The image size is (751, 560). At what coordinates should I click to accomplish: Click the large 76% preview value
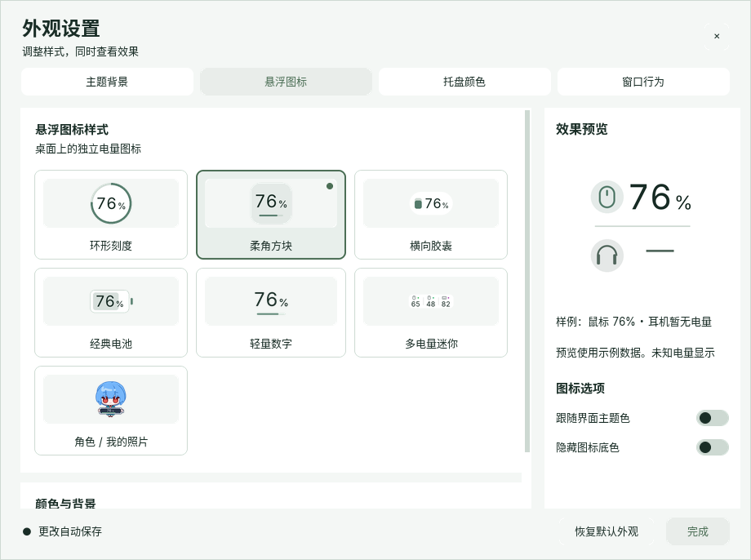click(x=660, y=198)
